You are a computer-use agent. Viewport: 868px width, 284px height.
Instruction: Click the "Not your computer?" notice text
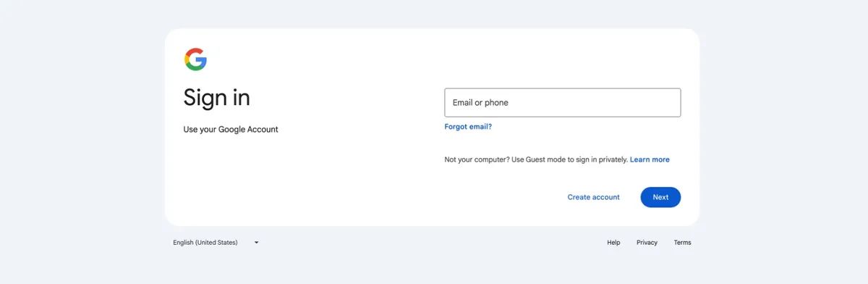(x=477, y=159)
